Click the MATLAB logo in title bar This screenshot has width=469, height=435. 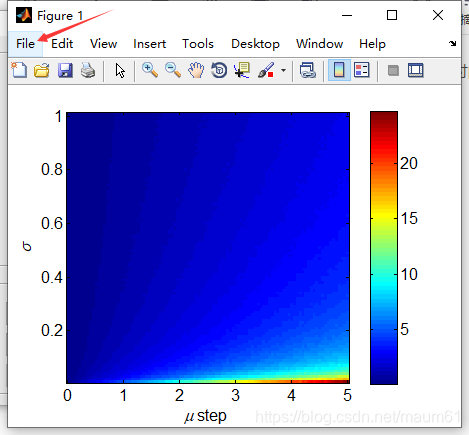(x=24, y=15)
